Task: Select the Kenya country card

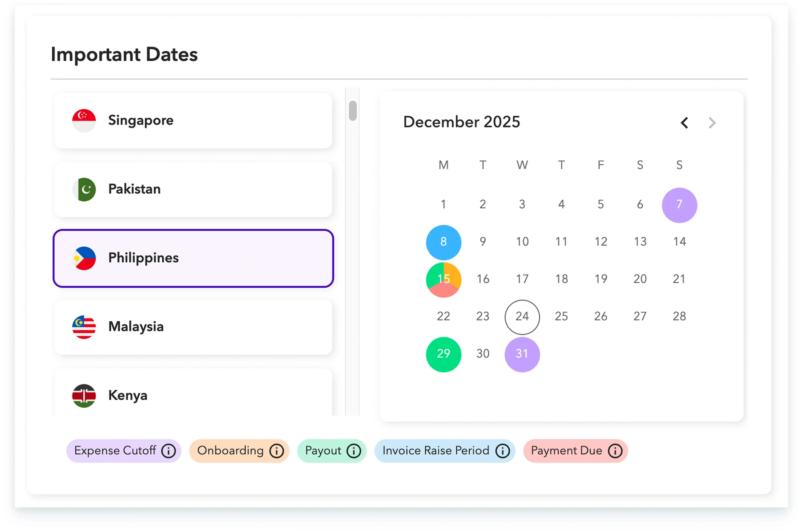Action: pyautogui.click(x=193, y=395)
